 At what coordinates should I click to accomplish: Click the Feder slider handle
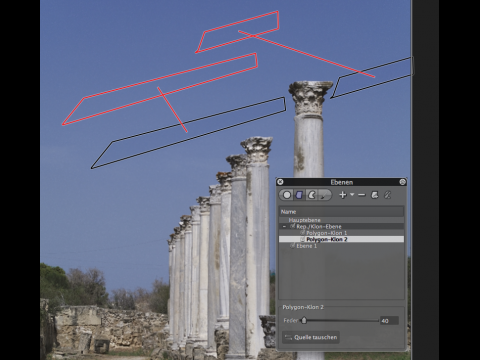[x=304, y=320]
